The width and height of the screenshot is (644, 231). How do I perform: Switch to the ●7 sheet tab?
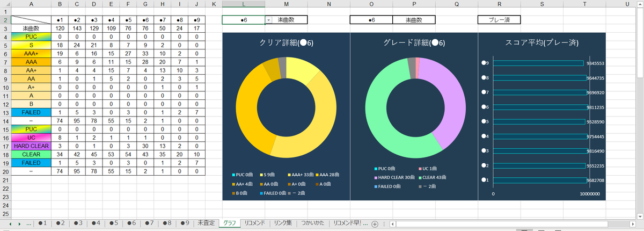[149, 223]
